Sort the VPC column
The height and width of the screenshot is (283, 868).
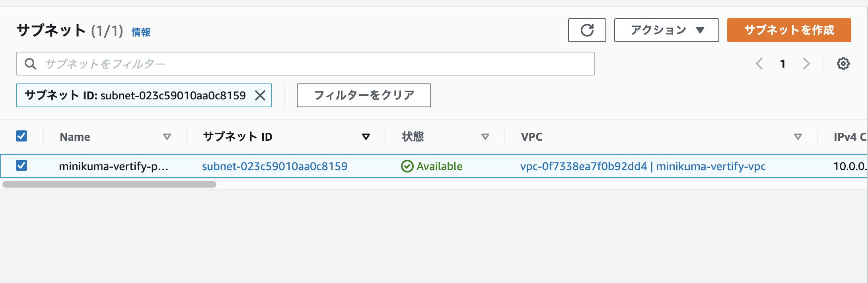point(798,136)
